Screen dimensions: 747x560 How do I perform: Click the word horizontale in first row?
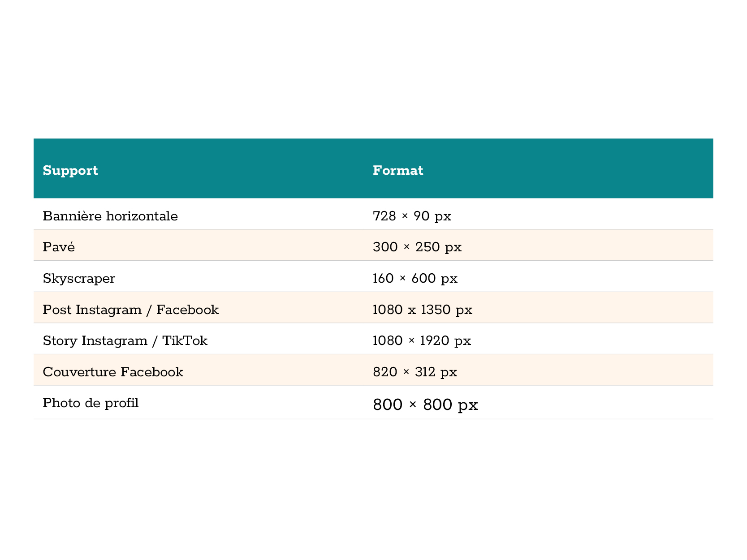click(142, 216)
